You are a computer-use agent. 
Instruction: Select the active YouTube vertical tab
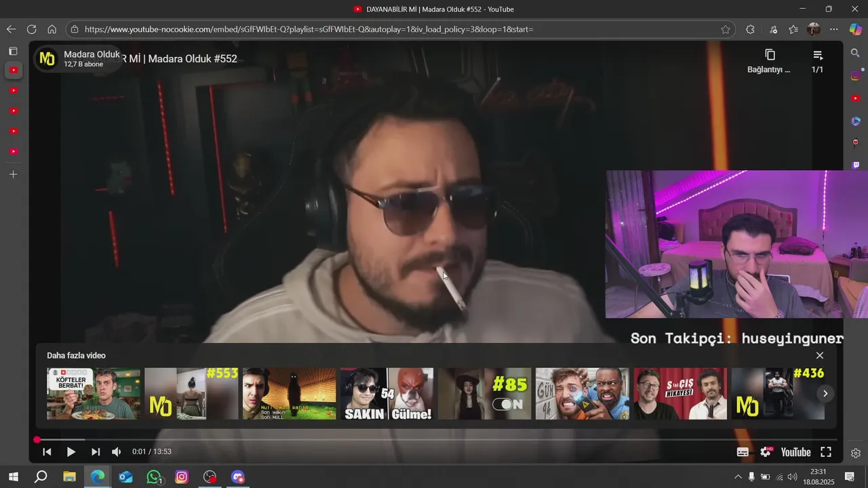click(x=13, y=70)
